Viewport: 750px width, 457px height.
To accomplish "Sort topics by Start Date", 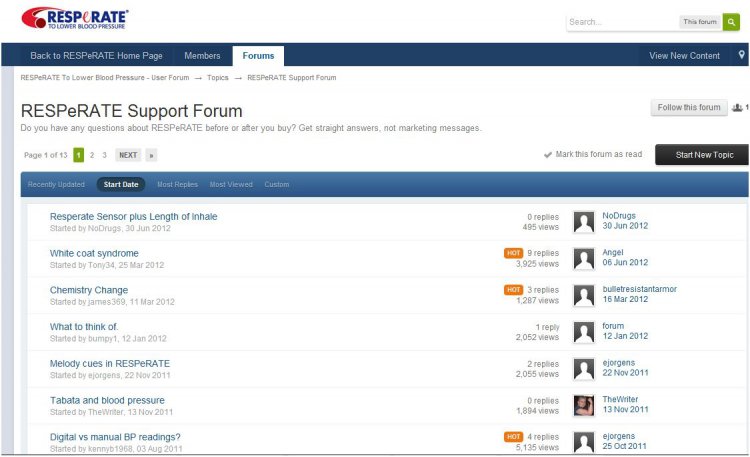I will point(121,184).
